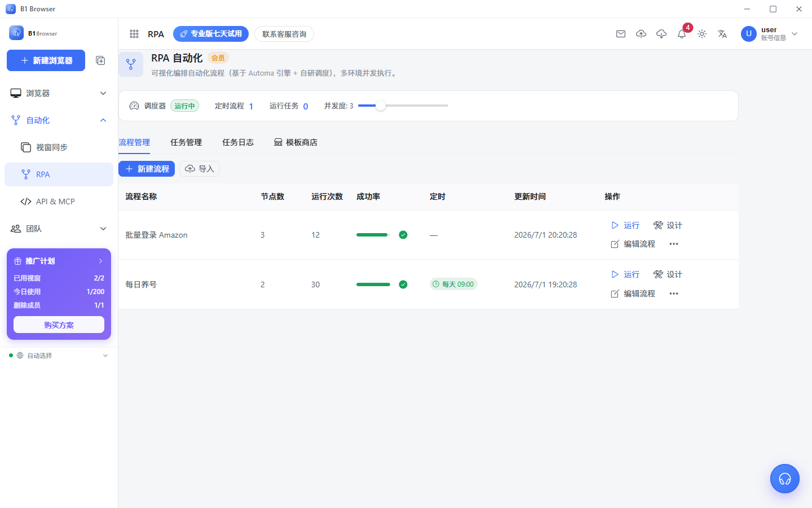Open the mail inbox icon

point(621,34)
